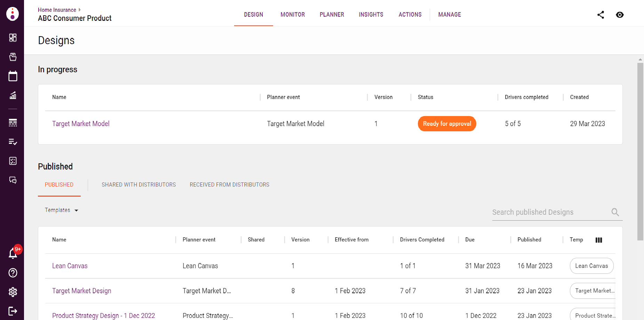Open the column chooser icon in table

[599, 240]
